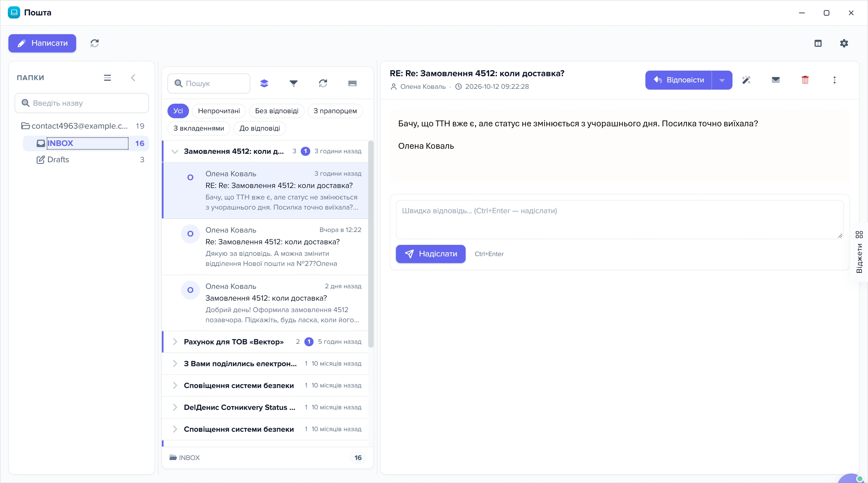The image size is (868, 483).
Task: Open the three-dot more actions menu
Action: pyautogui.click(x=834, y=80)
